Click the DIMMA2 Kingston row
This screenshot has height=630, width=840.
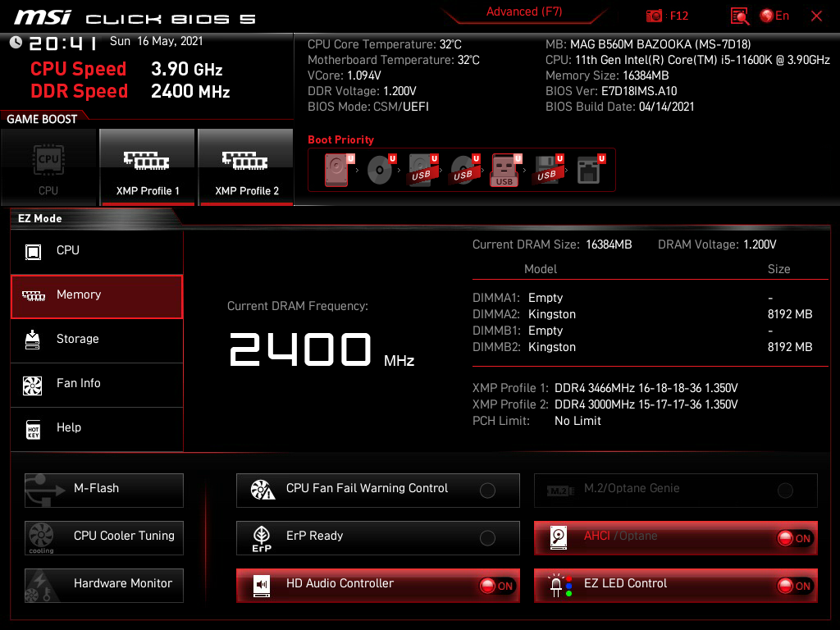click(x=642, y=314)
